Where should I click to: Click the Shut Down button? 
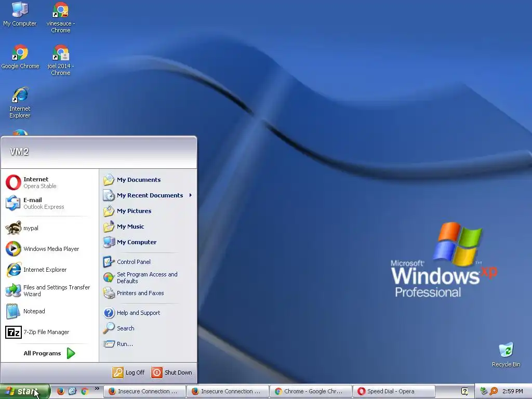pos(171,373)
